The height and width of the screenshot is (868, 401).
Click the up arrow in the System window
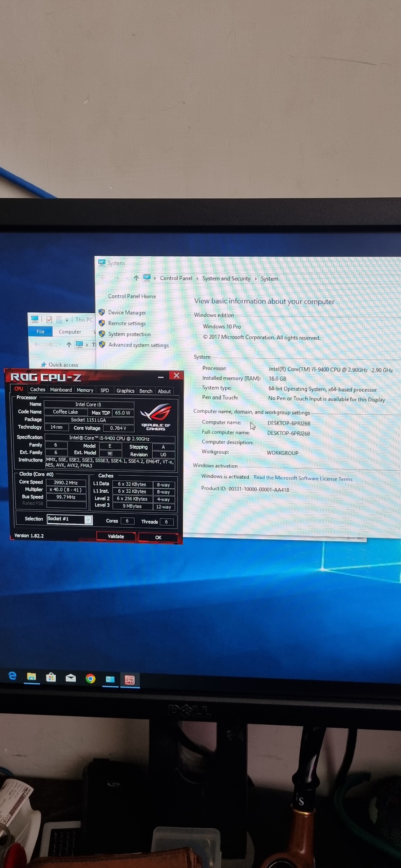[x=136, y=278]
